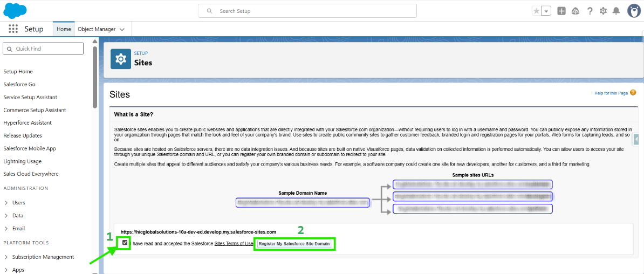Screen dimensions: 644x274
Task: Open the Object Manager tab
Action: click(x=97, y=29)
